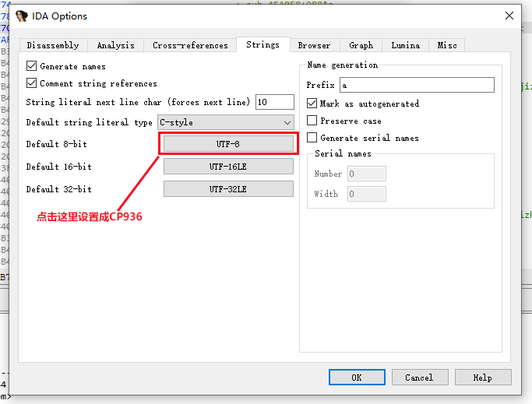
Task: Click the Cancel button
Action: (x=420, y=378)
